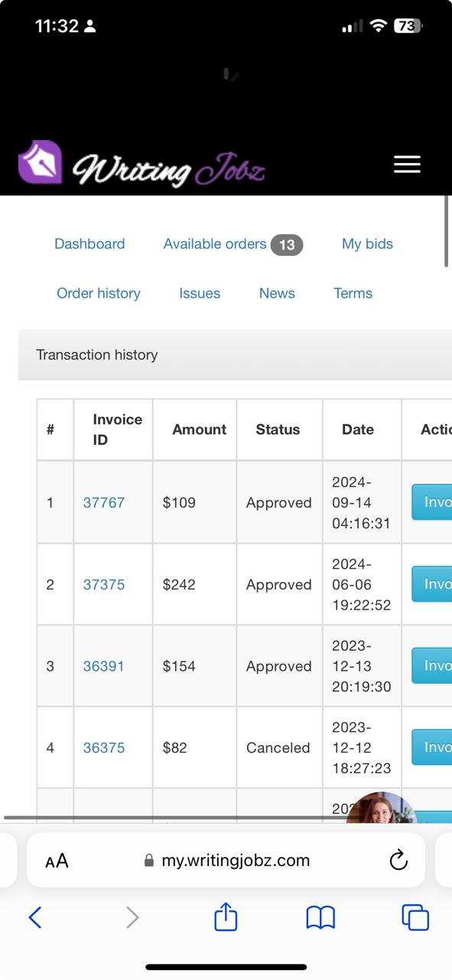The image size is (452, 980).
Task: Open the News section
Action: (x=277, y=293)
